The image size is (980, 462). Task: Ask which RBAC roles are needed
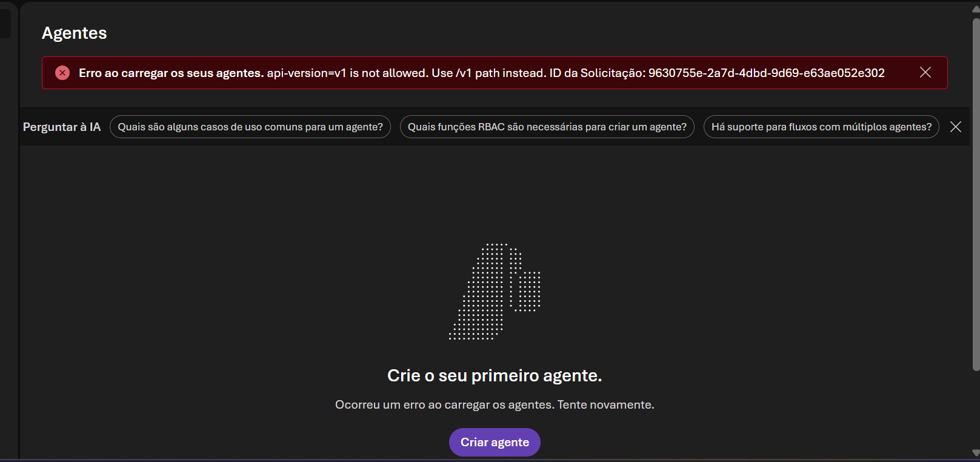pyautogui.click(x=547, y=127)
